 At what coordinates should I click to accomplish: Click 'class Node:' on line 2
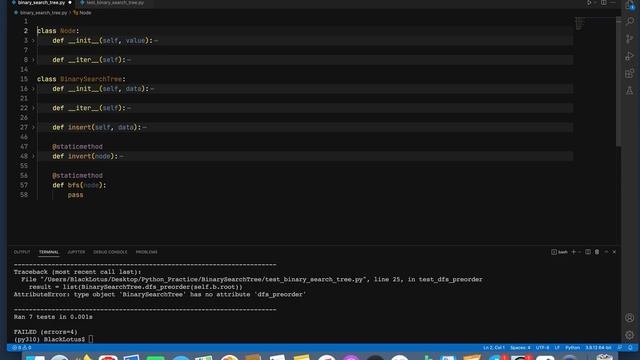58,31
